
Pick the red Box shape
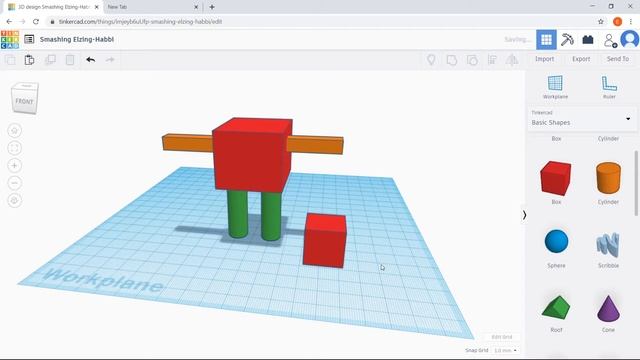556,178
